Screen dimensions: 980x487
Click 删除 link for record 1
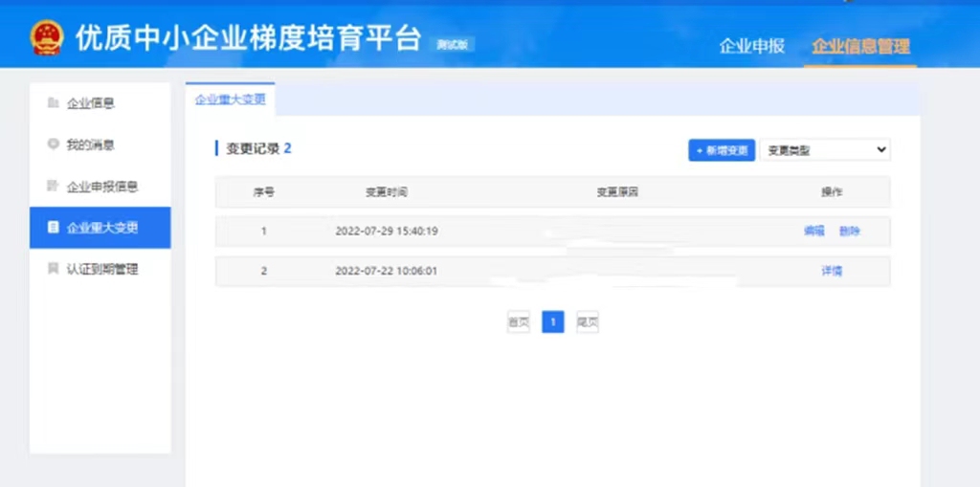click(x=850, y=231)
